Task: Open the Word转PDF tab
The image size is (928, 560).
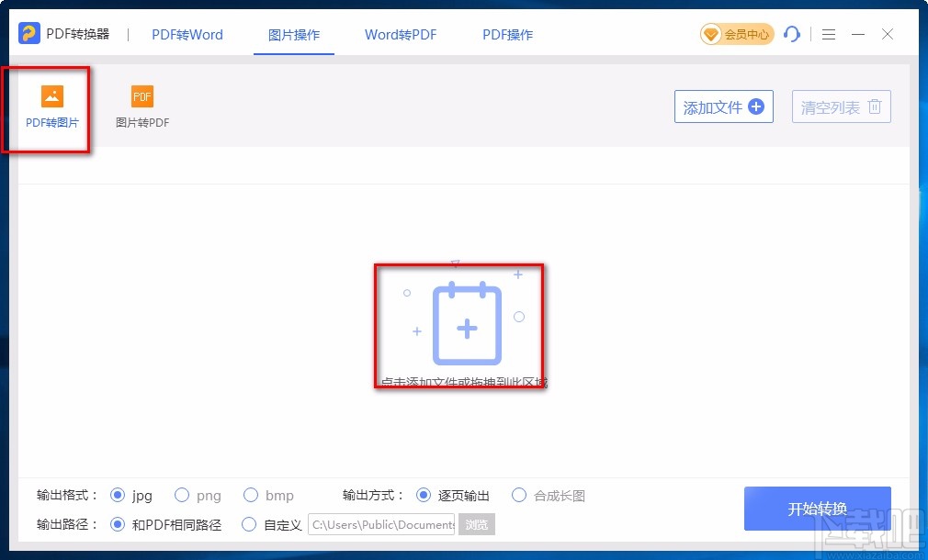Action: pyautogui.click(x=401, y=34)
